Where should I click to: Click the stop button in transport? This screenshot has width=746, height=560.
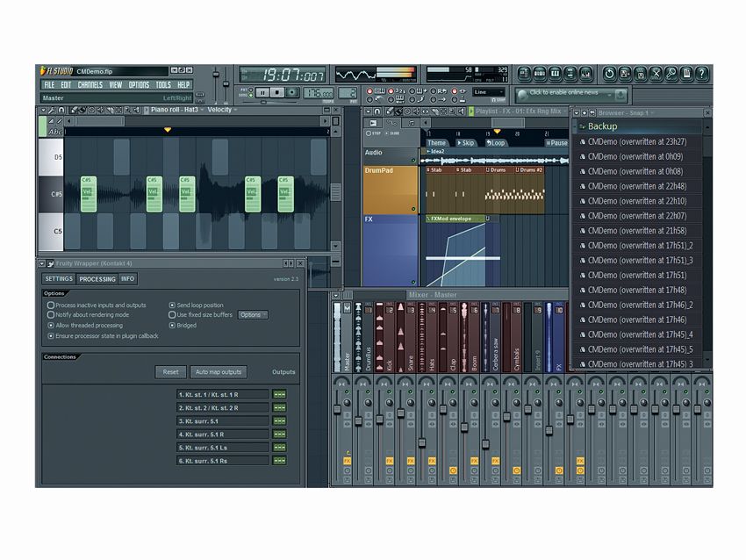pyautogui.click(x=277, y=93)
